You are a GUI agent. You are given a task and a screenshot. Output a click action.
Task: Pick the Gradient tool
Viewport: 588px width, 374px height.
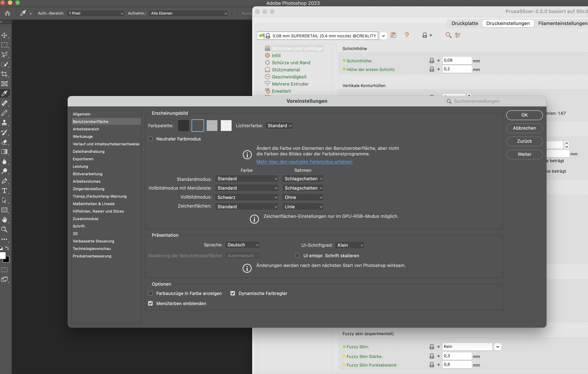[5, 152]
